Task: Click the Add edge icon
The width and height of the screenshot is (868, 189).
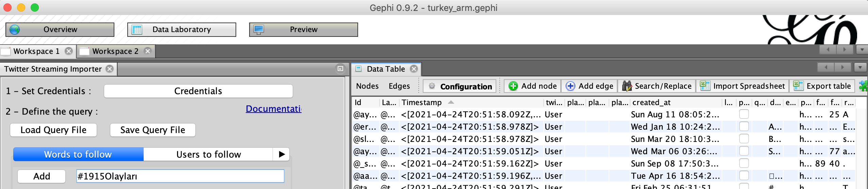Action: 570,86
